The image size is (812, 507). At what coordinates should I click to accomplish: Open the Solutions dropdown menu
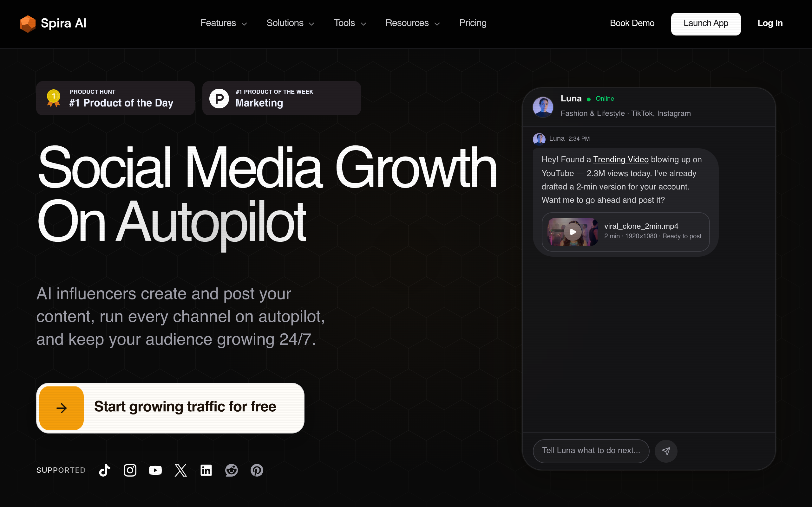[290, 23]
